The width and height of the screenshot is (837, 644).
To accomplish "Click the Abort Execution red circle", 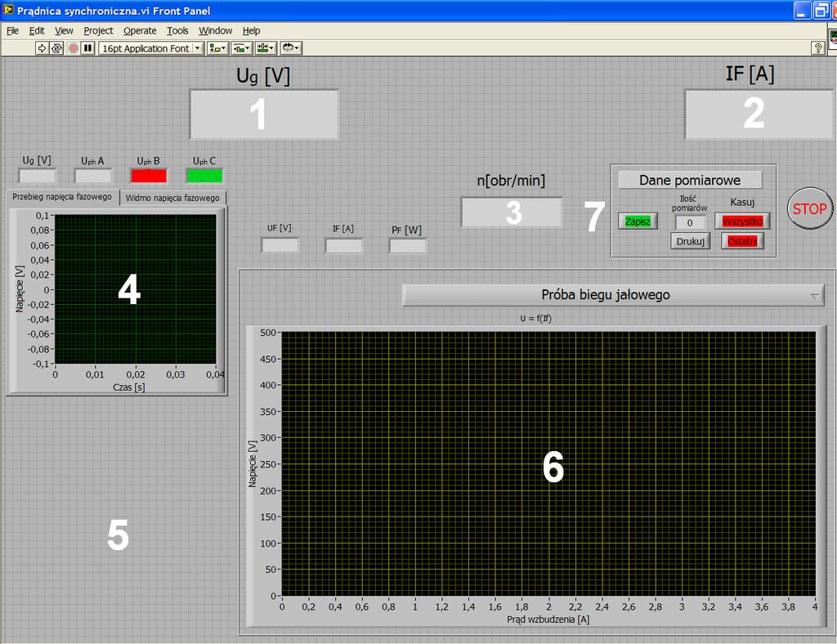I will [x=73, y=48].
